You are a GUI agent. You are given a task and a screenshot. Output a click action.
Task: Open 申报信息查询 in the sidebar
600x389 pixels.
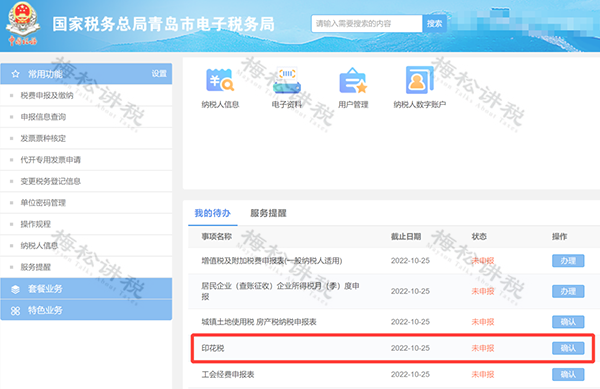coord(86,117)
